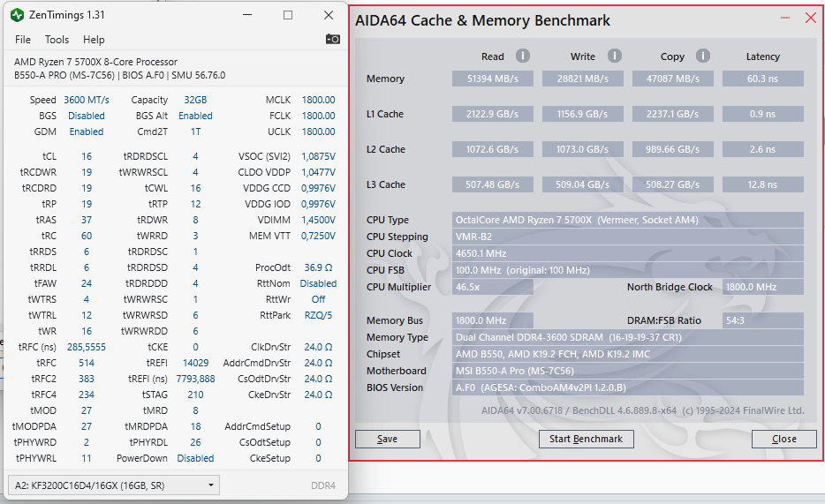Viewport: 825px width, 504px height.
Task: Minimize the ZenTimings window
Action: [248, 15]
